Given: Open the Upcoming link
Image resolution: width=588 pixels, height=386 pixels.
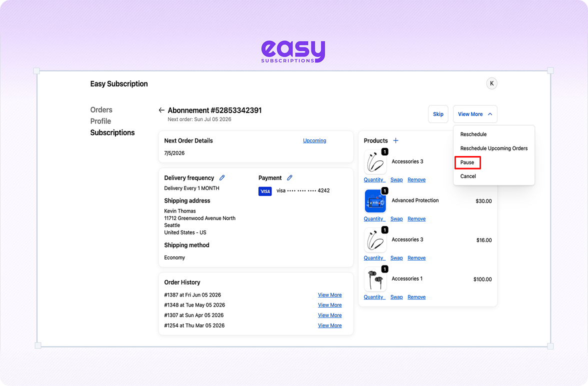Looking at the screenshot, I should (x=314, y=140).
